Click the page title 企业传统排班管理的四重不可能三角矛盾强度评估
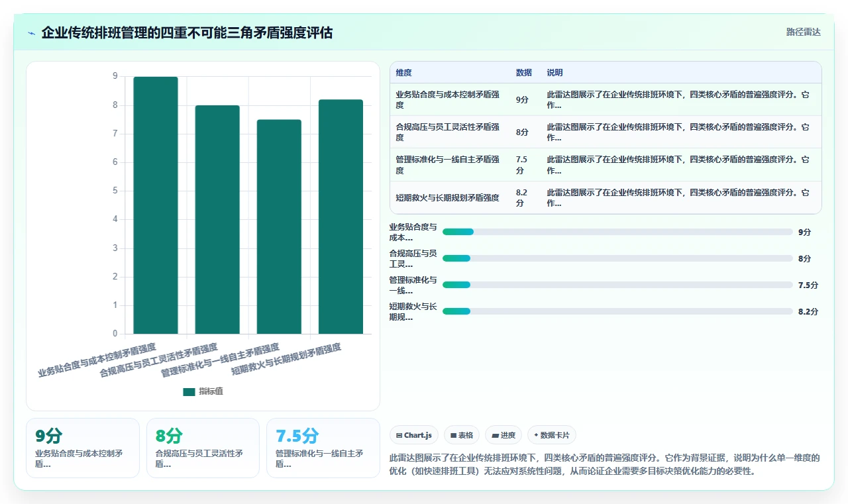The image size is (848, 504). [x=187, y=32]
